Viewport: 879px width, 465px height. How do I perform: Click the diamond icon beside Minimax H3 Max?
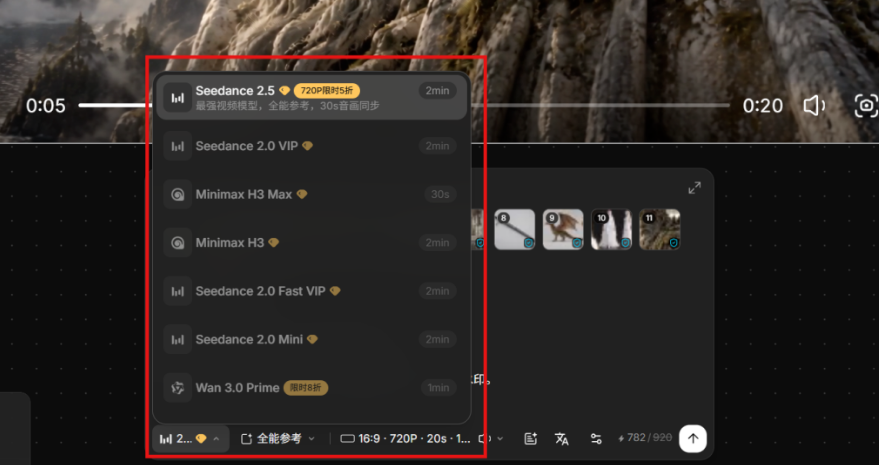tap(302, 195)
